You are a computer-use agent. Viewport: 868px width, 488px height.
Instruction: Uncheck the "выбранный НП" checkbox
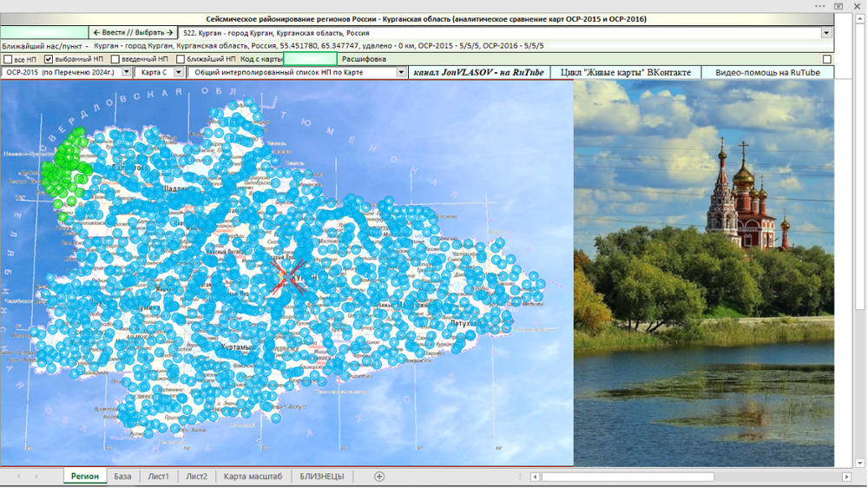(48, 59)
